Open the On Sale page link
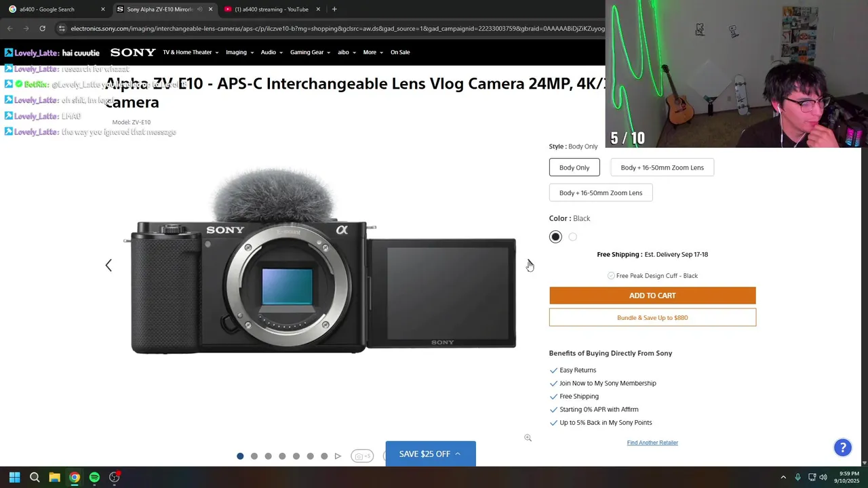Viewport: 868px width, 488px height. coord(400,52)
